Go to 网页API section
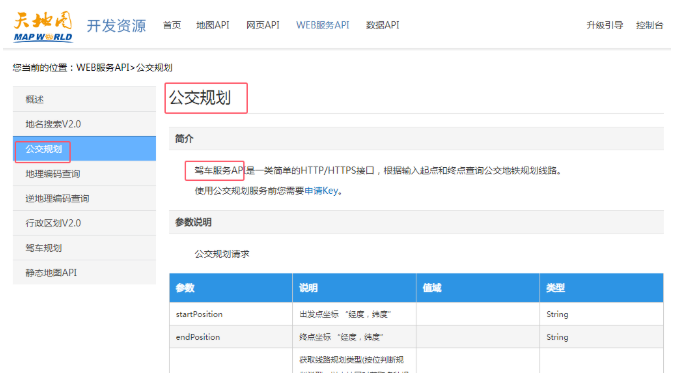This screenshot has width=675, height=380. pos(263,25)
